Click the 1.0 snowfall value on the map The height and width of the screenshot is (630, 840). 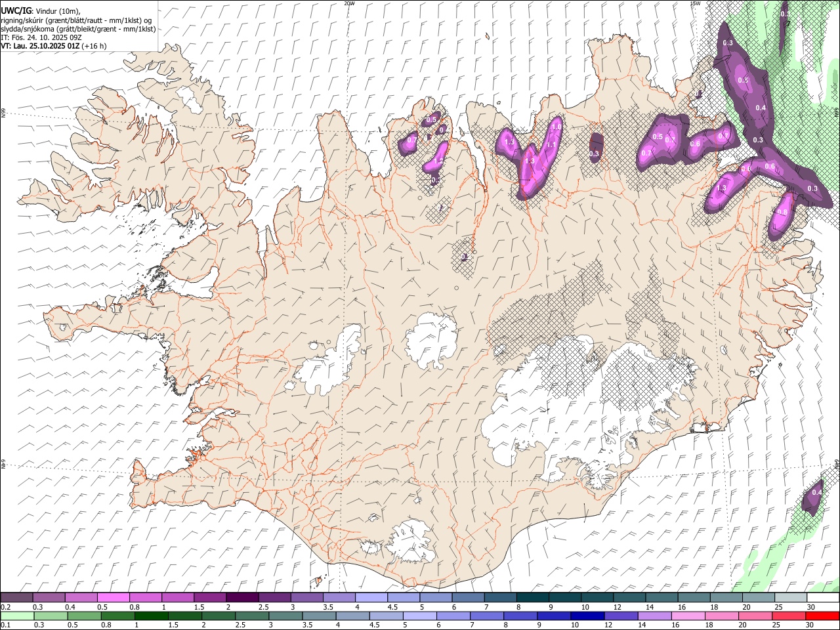coord(556,127)
